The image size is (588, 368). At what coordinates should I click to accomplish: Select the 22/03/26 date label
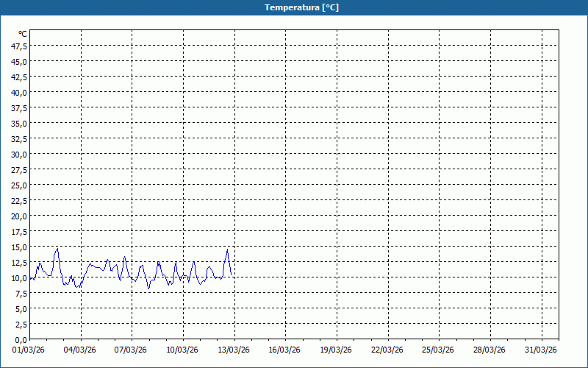[x=388, y=350]
